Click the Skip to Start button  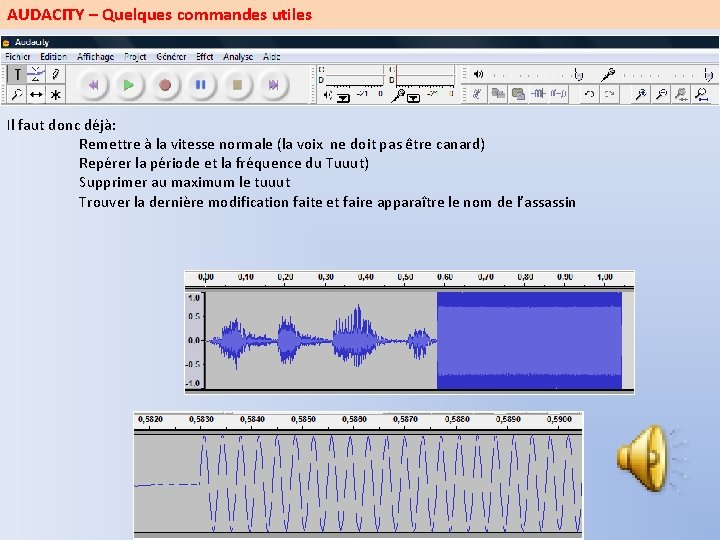(93, 85)
